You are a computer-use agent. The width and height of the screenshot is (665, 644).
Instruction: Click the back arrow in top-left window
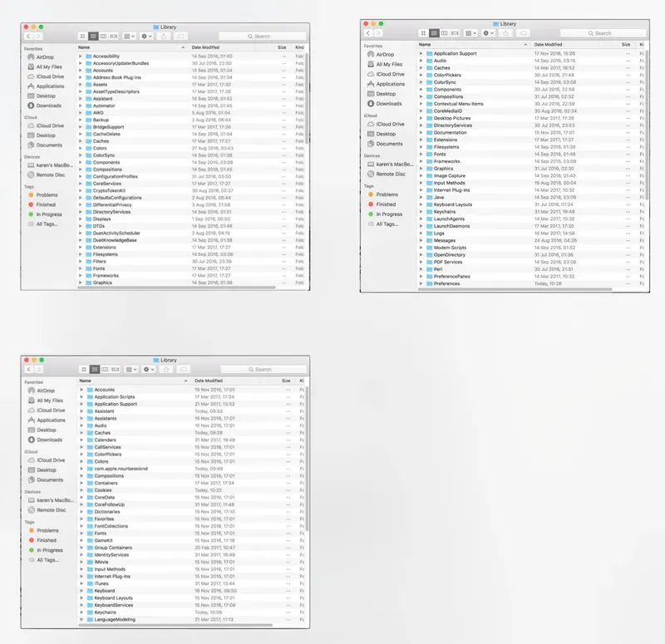pyautogui.click(x=29, y=37)
